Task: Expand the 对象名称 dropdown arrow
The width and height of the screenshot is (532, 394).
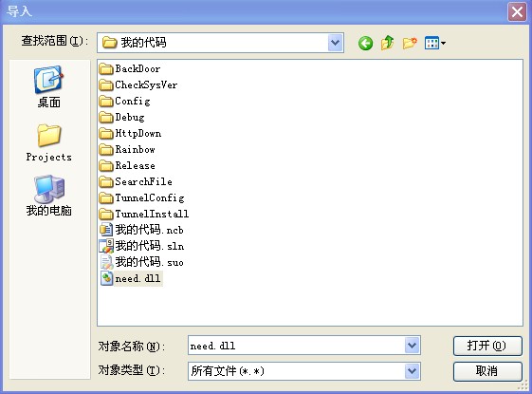Action: (x=413, y=346)
